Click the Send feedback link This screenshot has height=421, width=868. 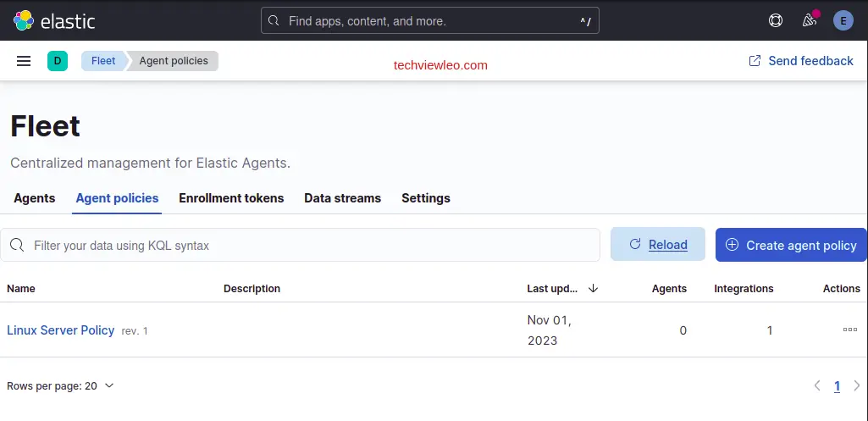pyautogui.click(x=801, y=61)
